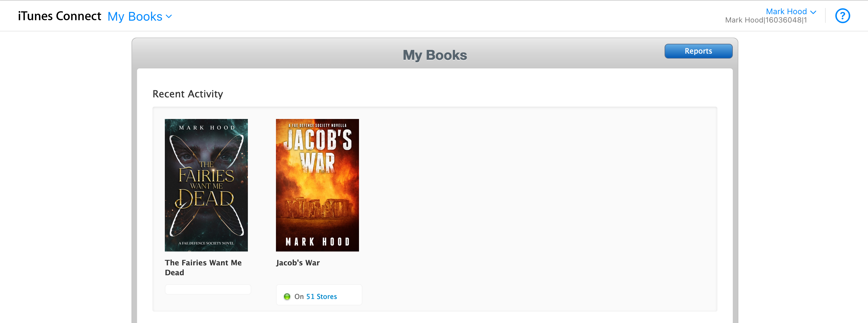868x323 pixels.
Task: Open the blue My Books header menu
Action: (x=135, y=16)
